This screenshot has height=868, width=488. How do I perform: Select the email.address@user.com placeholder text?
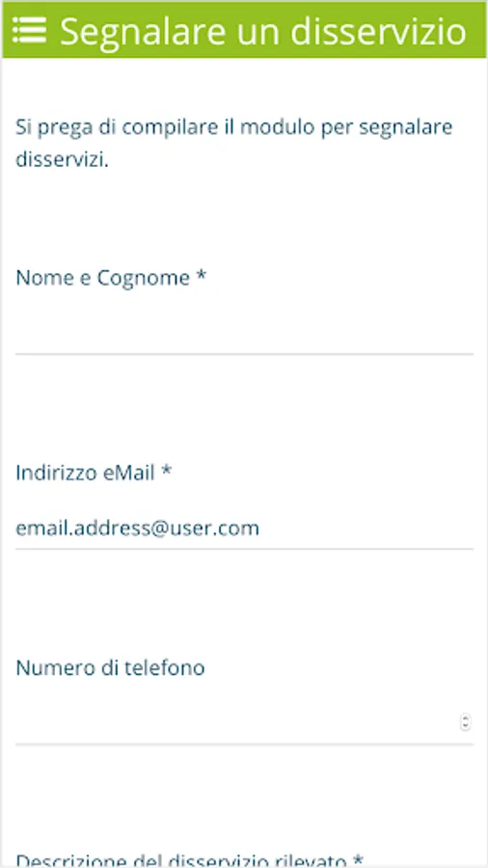click(x=137, y=529)
